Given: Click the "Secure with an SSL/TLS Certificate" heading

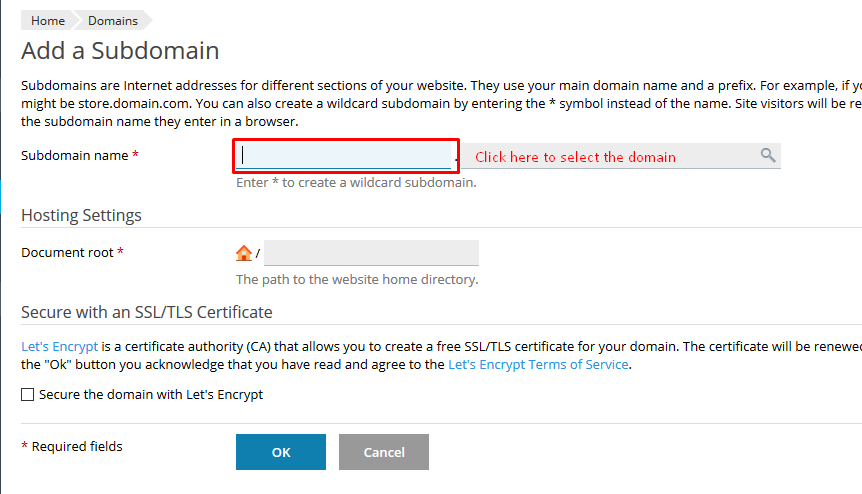Looking at the screenshot, I should click(x=147, y=312).
